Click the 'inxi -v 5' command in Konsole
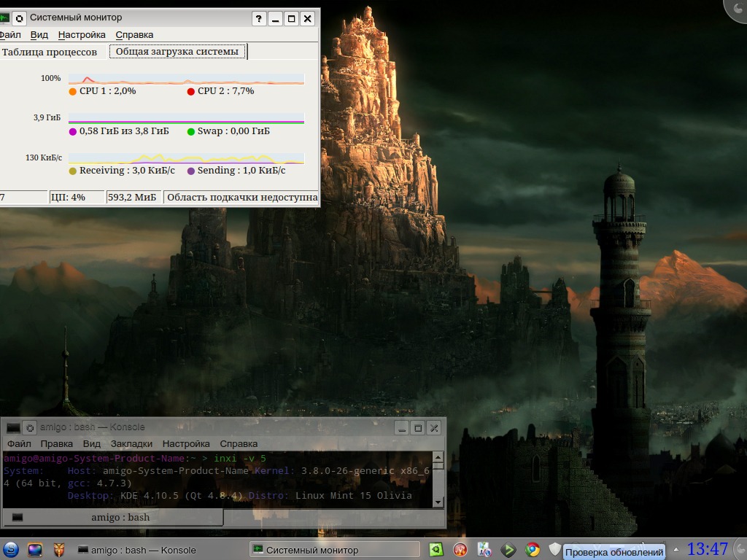 240,458
